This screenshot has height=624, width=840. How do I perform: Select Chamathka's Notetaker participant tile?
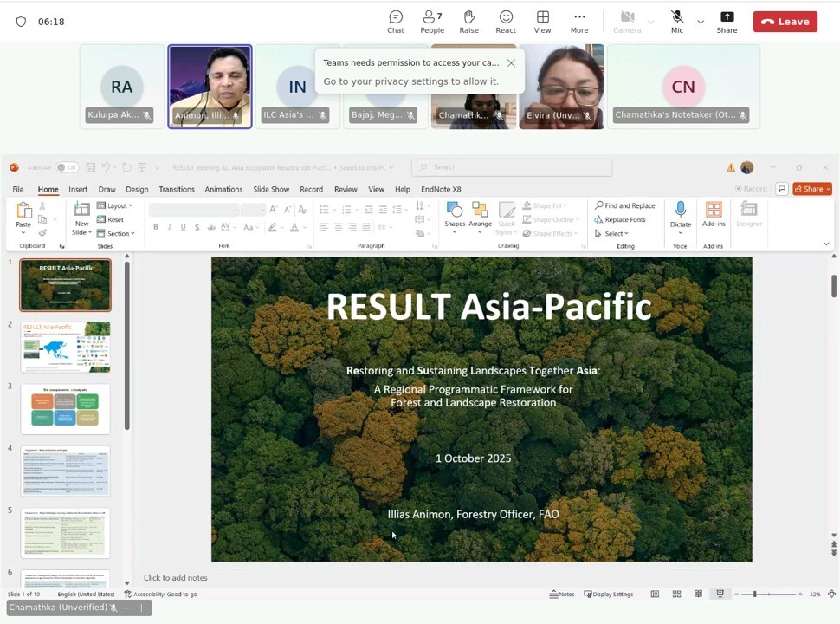click(x=683, y=87)
